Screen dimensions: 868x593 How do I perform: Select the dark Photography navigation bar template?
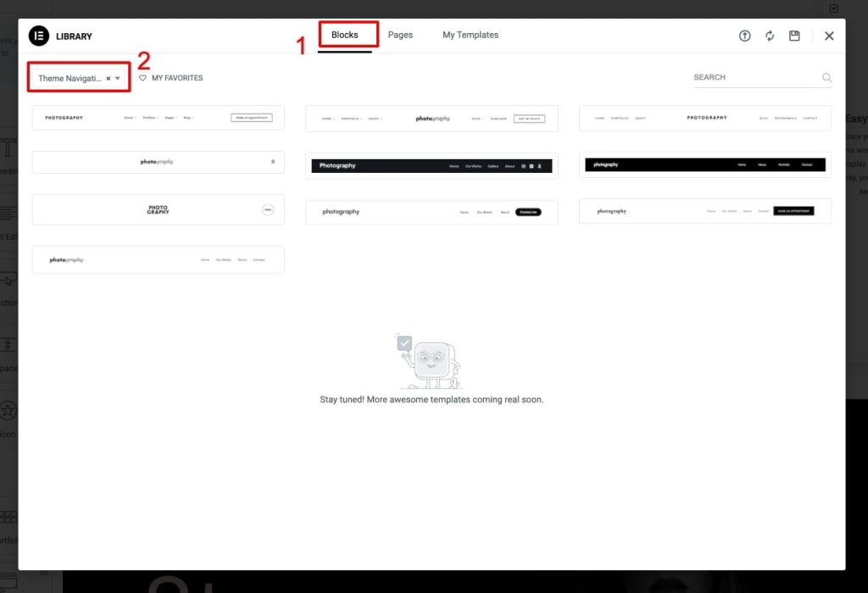tap(431, 165)
